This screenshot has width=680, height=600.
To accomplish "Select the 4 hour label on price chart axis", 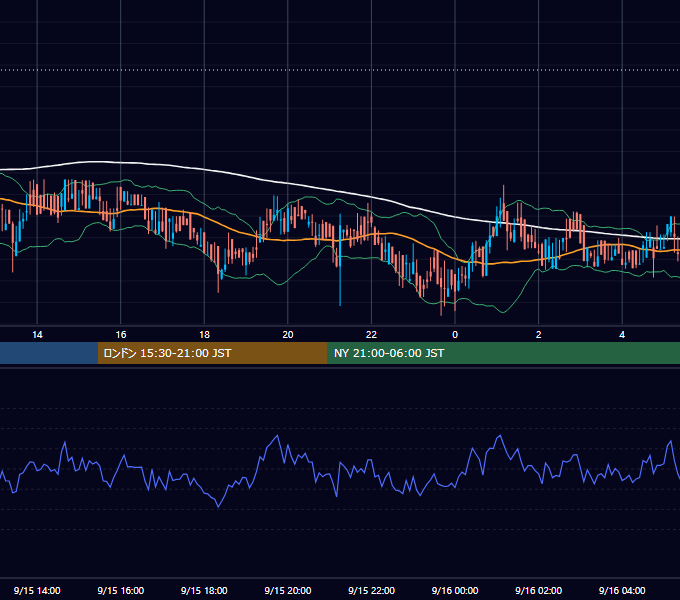I will pos(622,335).
